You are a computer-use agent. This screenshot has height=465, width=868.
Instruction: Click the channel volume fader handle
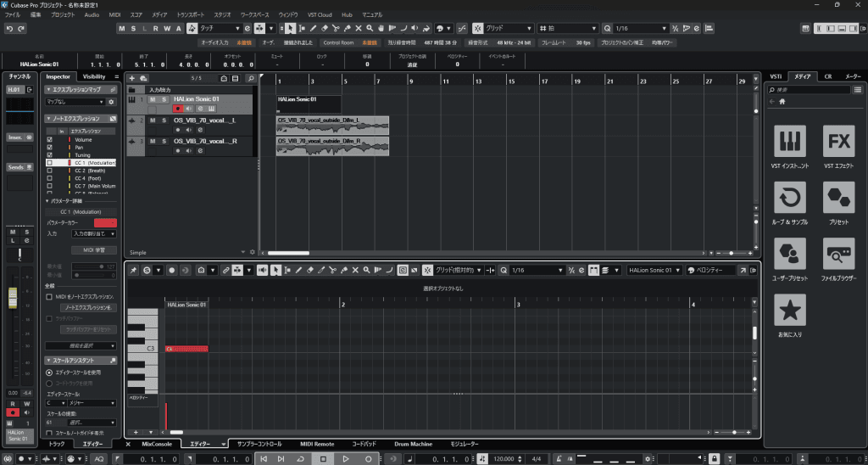click(12, 298)
